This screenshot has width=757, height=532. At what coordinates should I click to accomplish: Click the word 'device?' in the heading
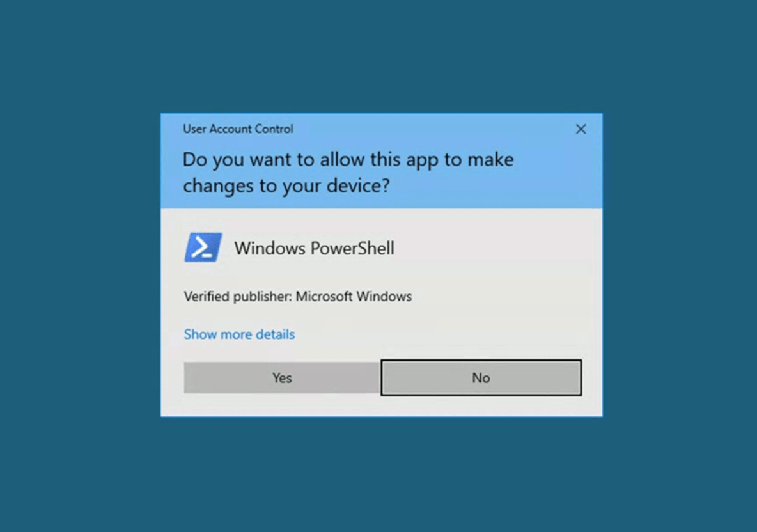358,186
